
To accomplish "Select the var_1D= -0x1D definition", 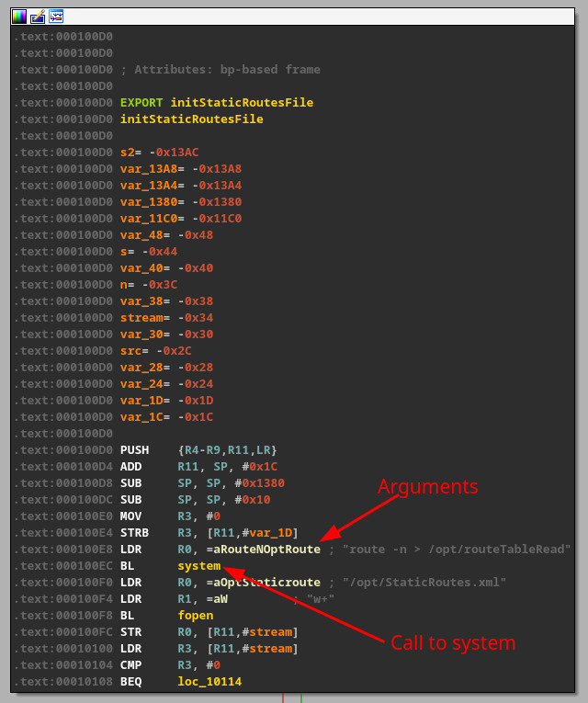I will tap(166, 401).
